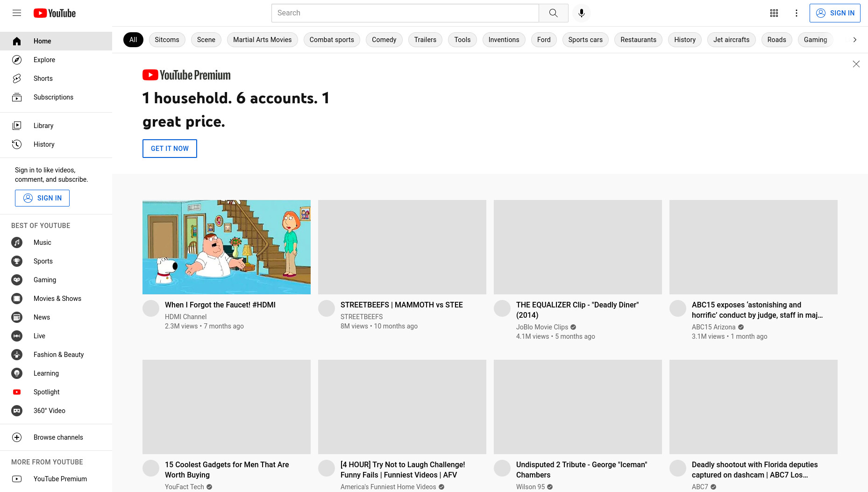Select the History filter chip

click(685, 40)
